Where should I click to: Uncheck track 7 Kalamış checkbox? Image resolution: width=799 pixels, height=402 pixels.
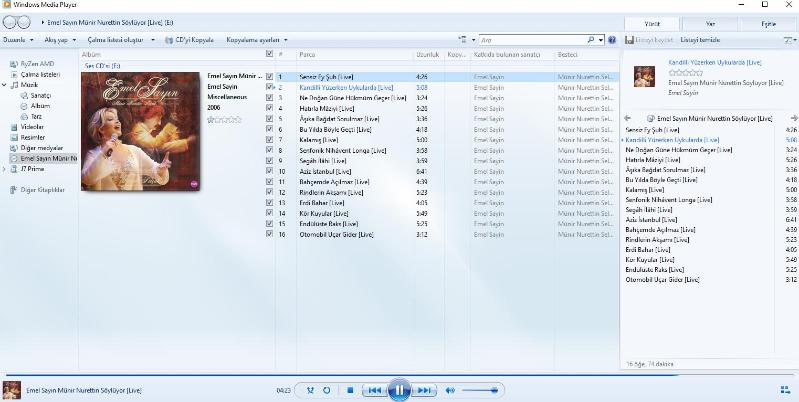coord(270,140)
